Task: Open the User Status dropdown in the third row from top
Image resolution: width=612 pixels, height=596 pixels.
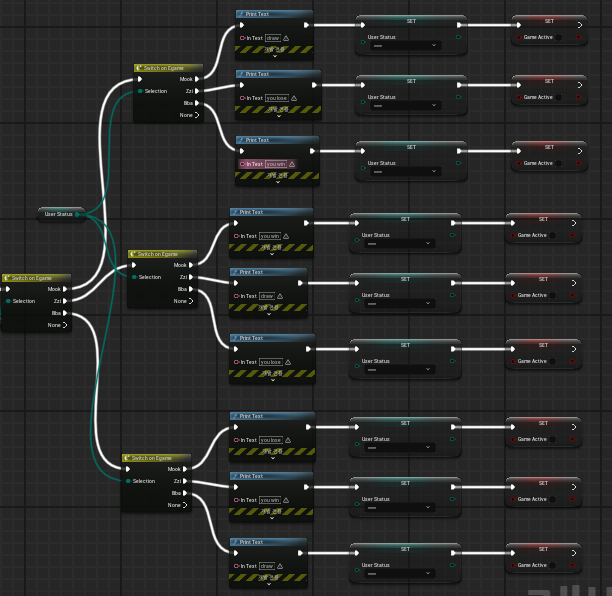Action: tap(406, 171)
